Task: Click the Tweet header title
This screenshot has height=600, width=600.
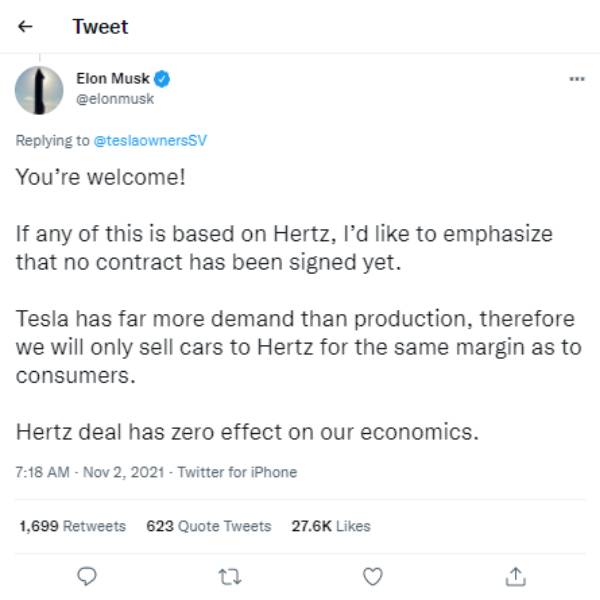Action: point(100,27)
